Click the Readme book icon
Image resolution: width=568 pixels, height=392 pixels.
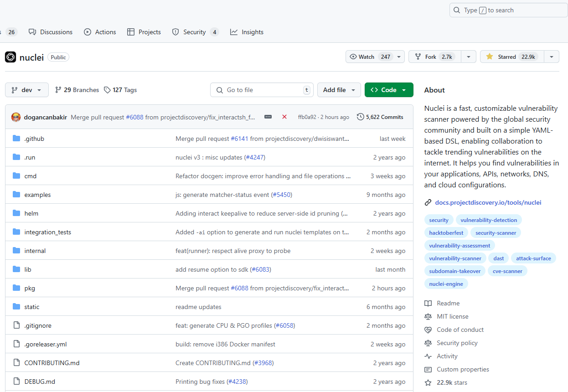coord(428,304)
